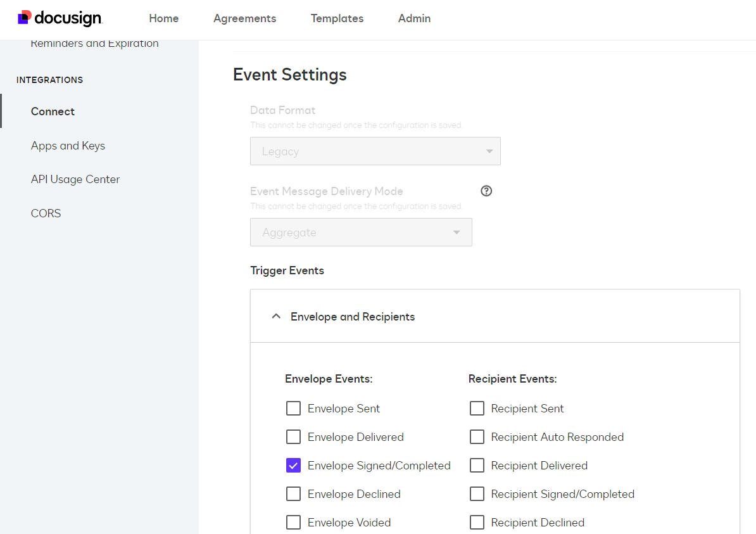Image resolution: width=756 pixels, height=534 pixels.
Task: Enable the Recipient Declined checkbox
Action: [x=477, y=523]
